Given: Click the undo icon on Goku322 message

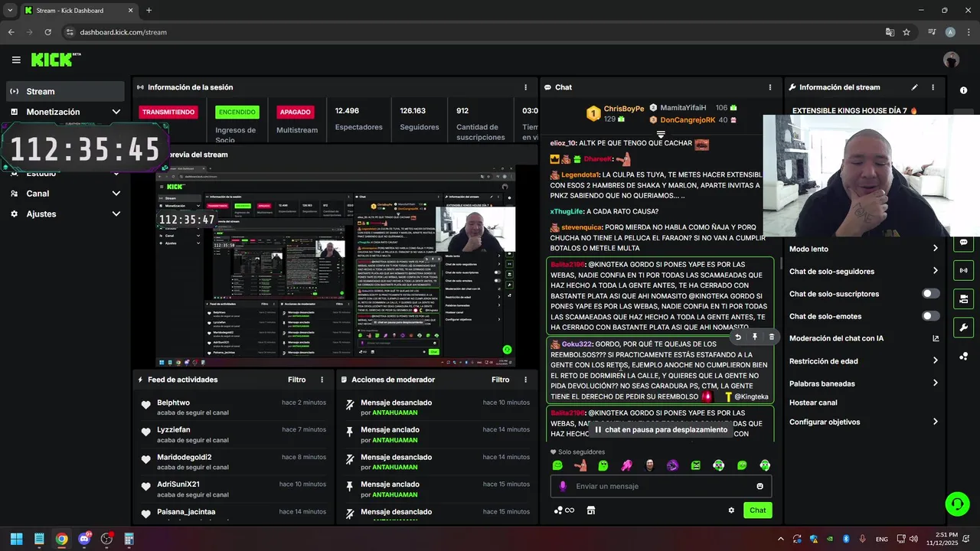Looking at the screenshot, I should tap(738, 337).
